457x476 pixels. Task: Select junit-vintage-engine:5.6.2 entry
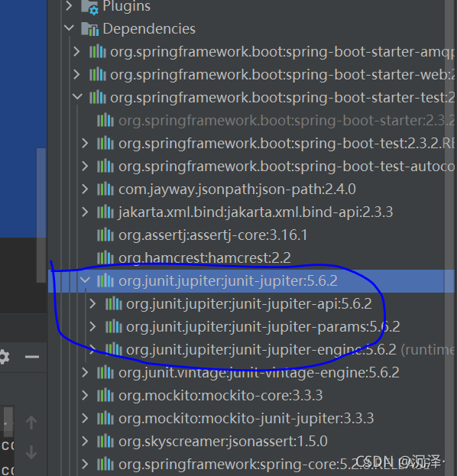259,373
